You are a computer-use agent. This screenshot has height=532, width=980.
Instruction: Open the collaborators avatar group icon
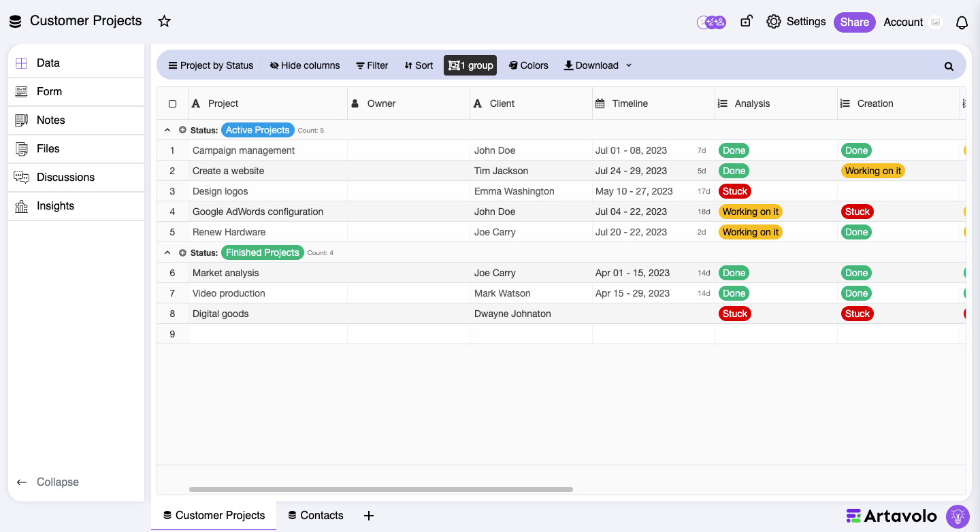pyautogui.click(x=712, y=22)
